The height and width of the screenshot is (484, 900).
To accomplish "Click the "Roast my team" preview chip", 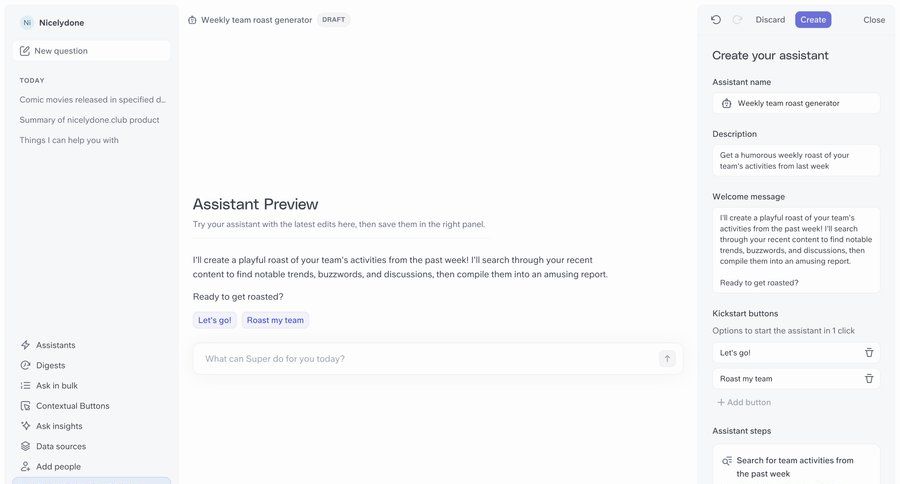I will [275, 320].
